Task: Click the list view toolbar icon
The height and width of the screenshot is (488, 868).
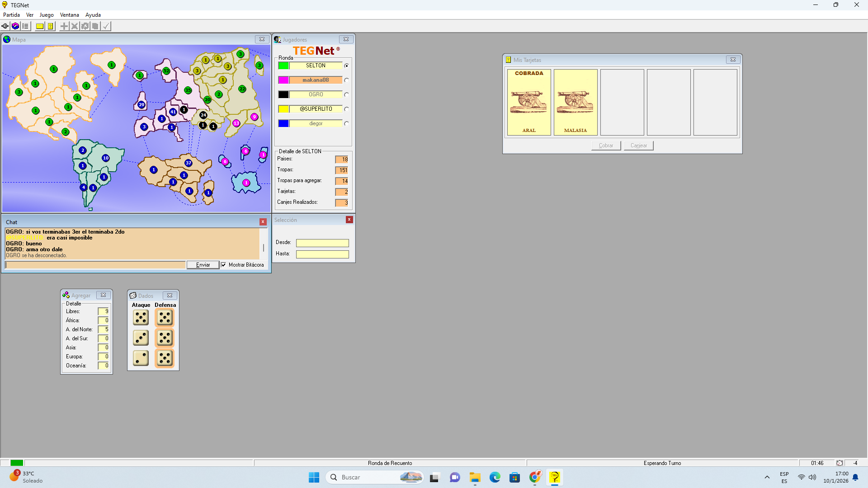Action: point(26,26)
